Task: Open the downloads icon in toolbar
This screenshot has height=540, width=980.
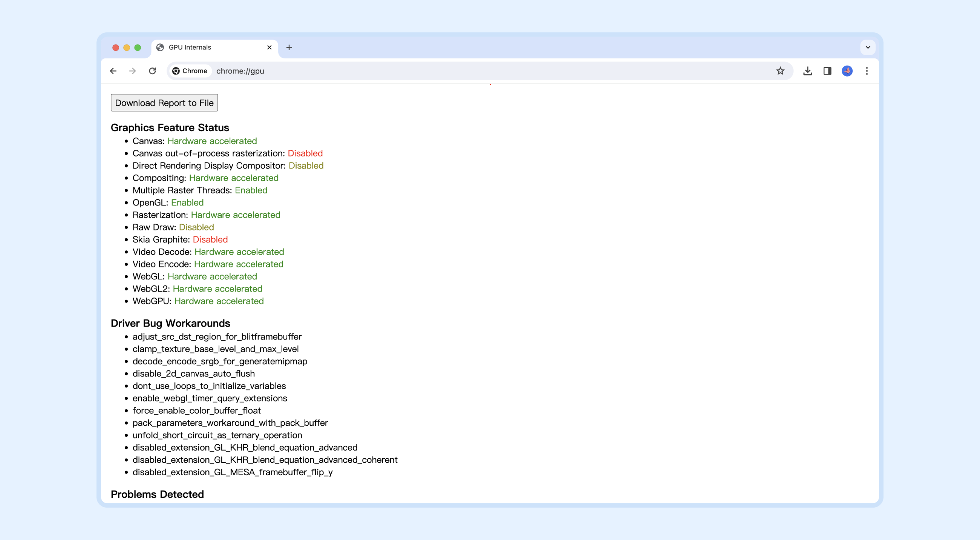Action: [807, 71]
